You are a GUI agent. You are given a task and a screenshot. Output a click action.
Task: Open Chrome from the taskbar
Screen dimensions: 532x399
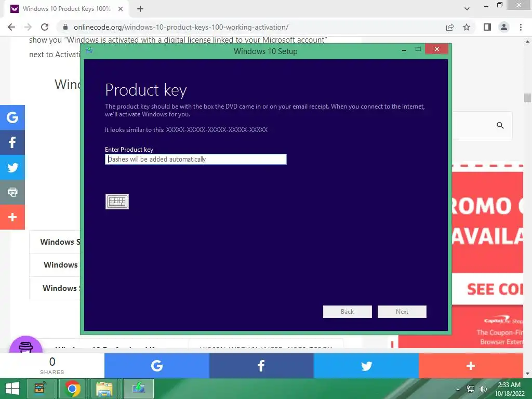pos(72,389)
